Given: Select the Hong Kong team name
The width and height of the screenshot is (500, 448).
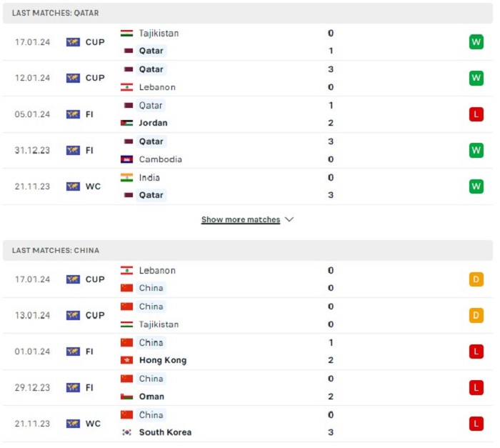Looking at the screenshot, I should click(163, 360).
